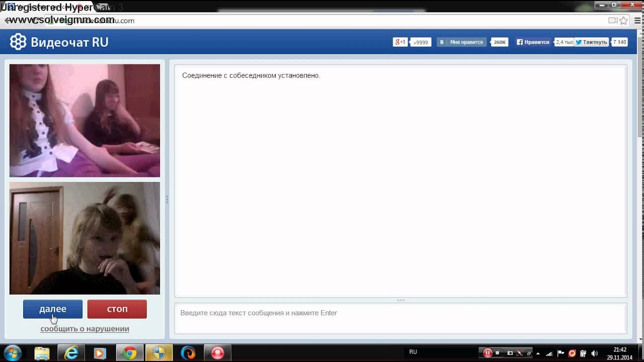Click the red recorder app on the taskbar
The height and width of the screenshot is (362, 644).
coord(217,353)
